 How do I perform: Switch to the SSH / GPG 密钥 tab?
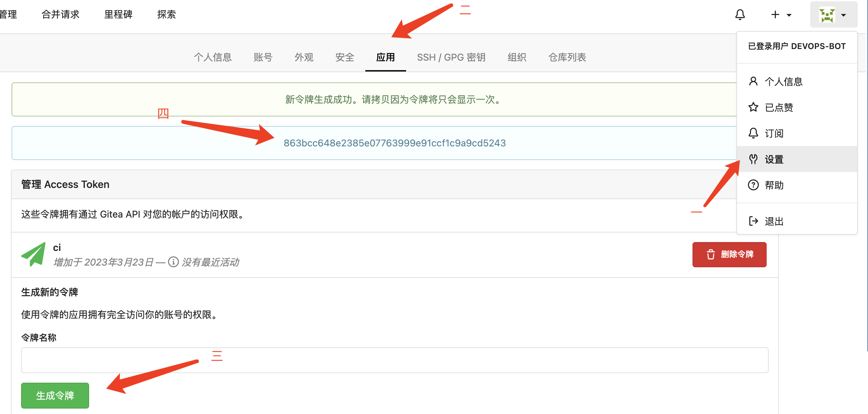(451, 57)
